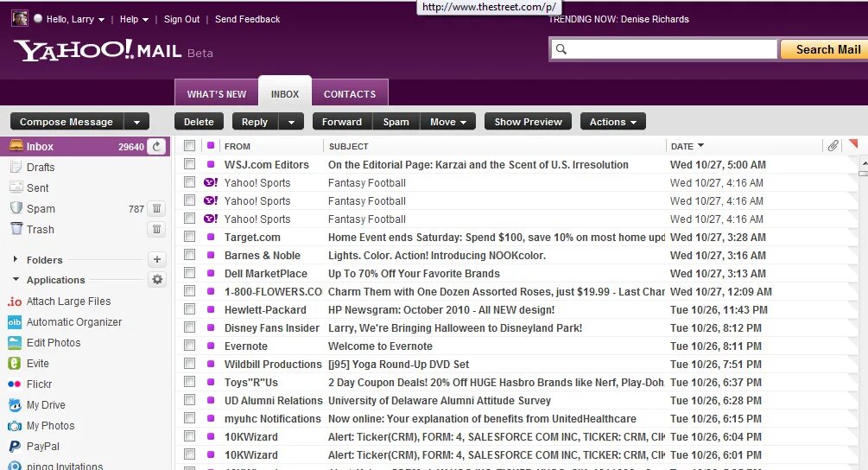Refresh the Inbox with reload icon
868x470 pixels.
click(x=156, y=147)
